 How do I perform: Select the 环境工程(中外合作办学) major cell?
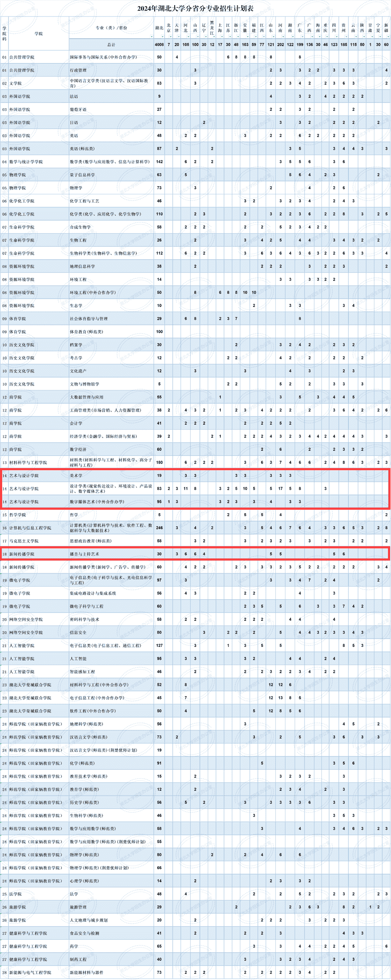tap(111, 292)
